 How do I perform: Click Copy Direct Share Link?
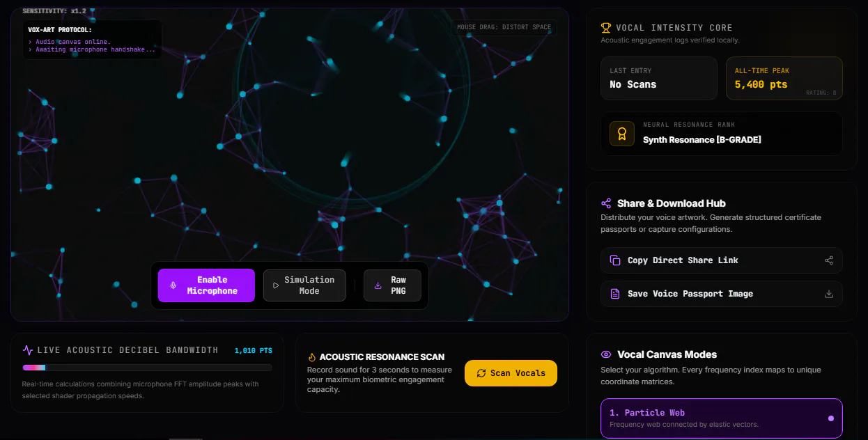tap(721, 260)
